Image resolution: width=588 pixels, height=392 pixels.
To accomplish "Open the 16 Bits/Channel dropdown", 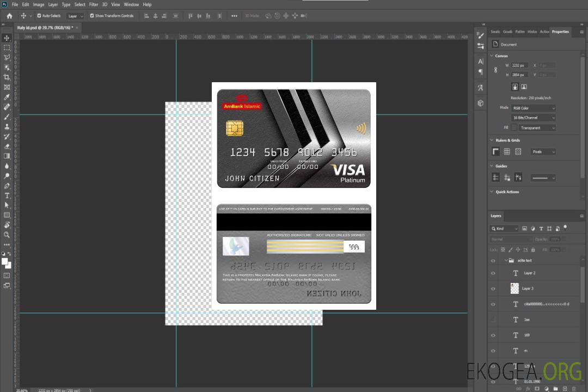I will (534, 118).
